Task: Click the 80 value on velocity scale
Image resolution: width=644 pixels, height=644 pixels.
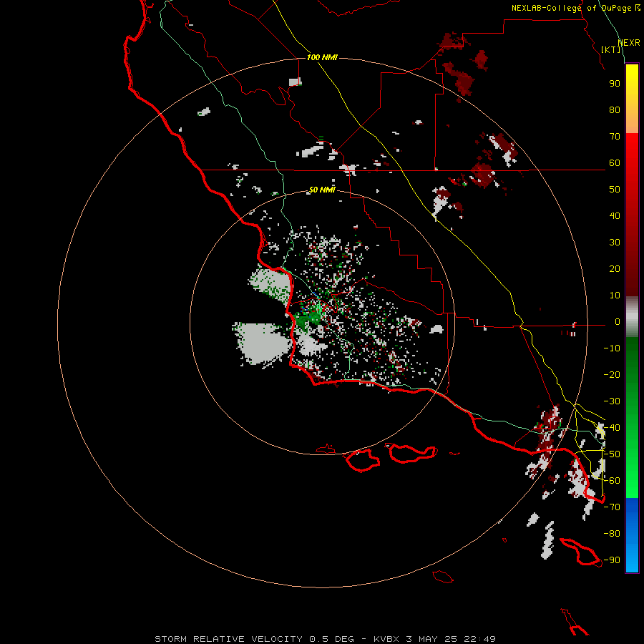Action: coord(615,110)
